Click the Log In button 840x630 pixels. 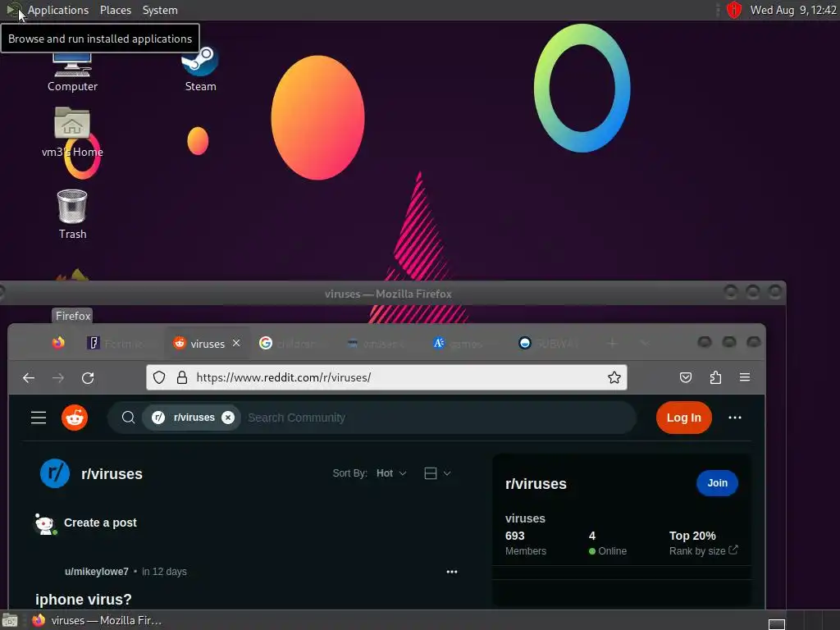683,418
